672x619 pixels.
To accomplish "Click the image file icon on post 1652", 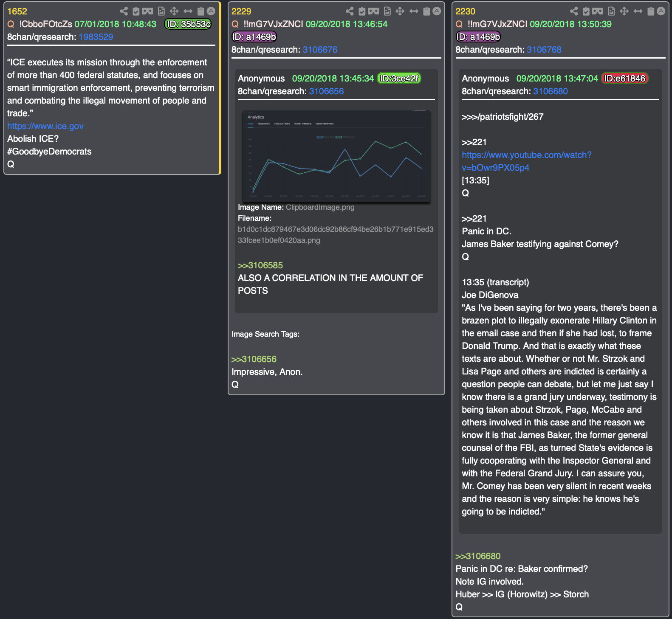I will coord(161,11).
